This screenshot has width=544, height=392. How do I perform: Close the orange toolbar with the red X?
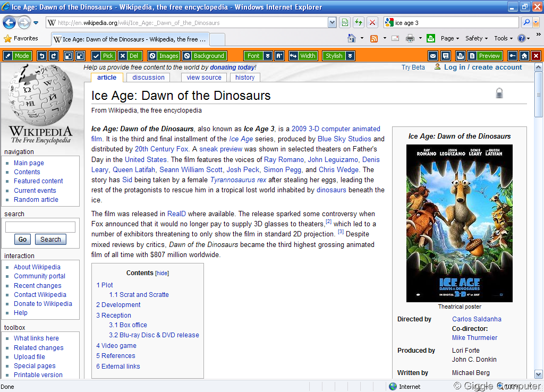pos(536,56)
